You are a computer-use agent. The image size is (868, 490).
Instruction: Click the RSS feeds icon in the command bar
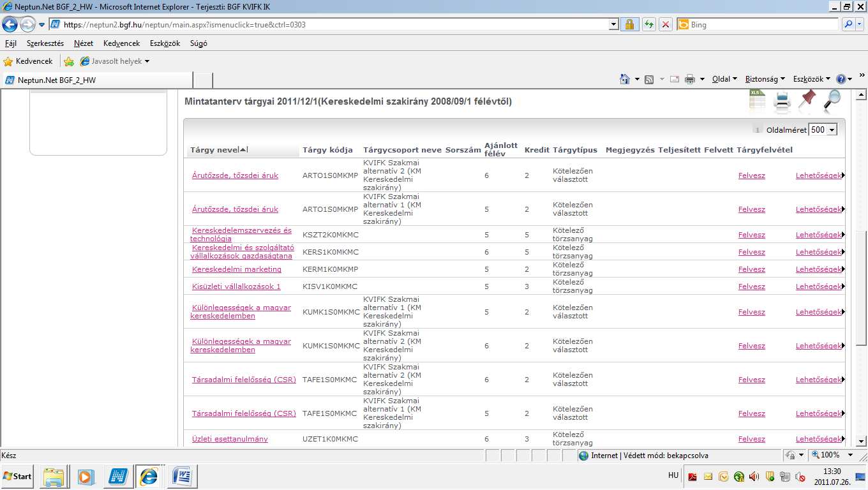point(649,79)
